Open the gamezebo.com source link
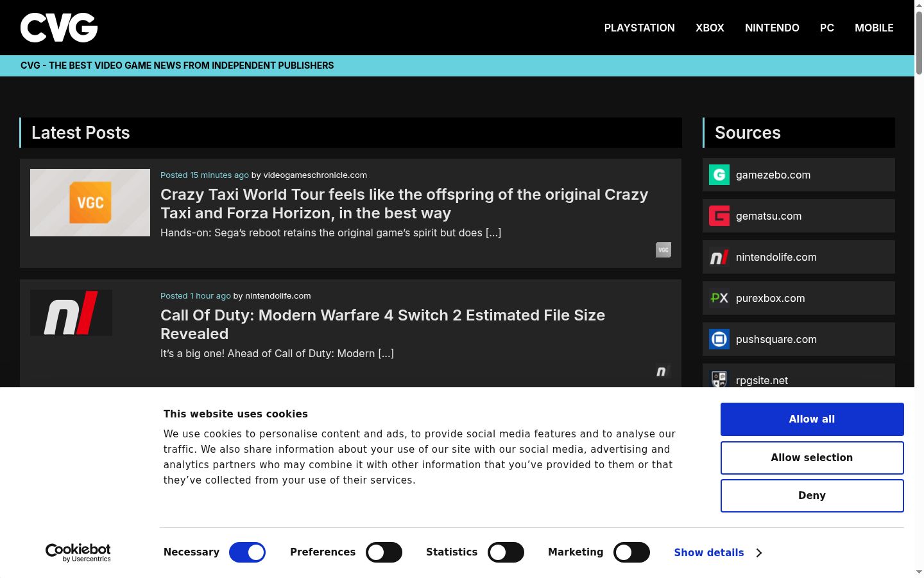924x578 pixels. (773, 175)
